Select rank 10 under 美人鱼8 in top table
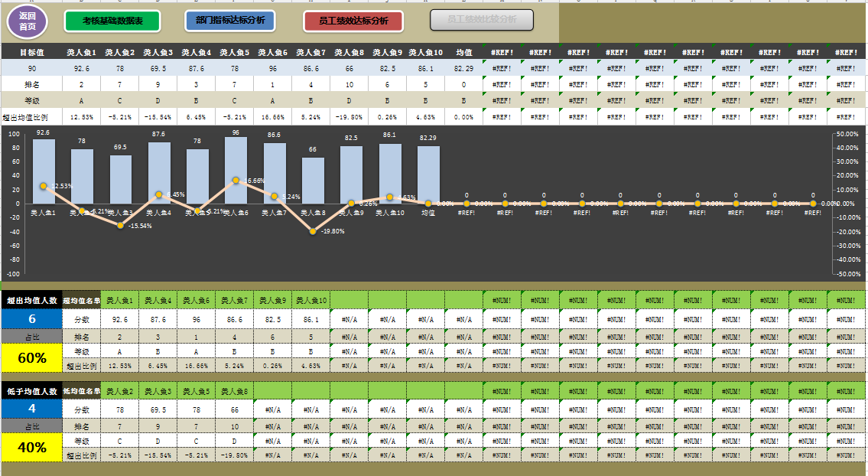The image size is (868, 476). 349,84
